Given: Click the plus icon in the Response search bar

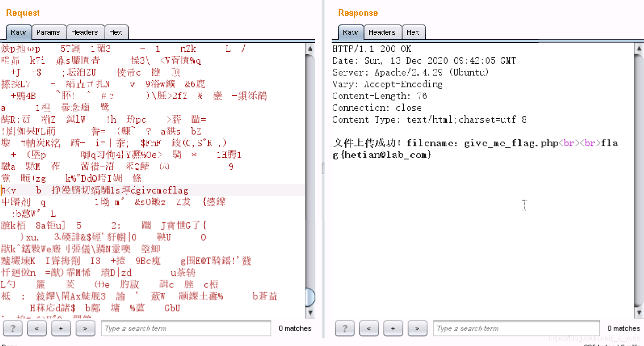Looking at the screenshot, I should [393, 328].
